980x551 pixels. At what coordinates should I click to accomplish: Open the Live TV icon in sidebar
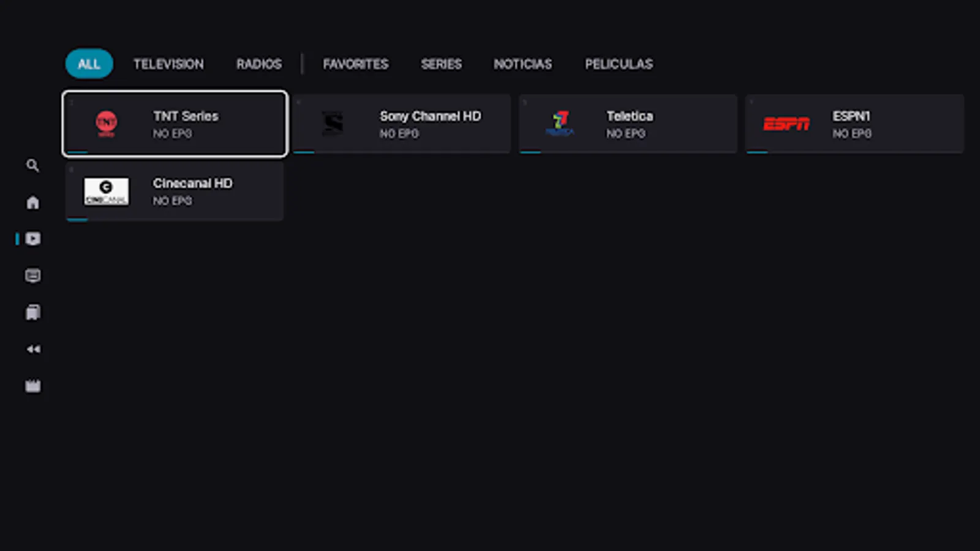point(32,239)
